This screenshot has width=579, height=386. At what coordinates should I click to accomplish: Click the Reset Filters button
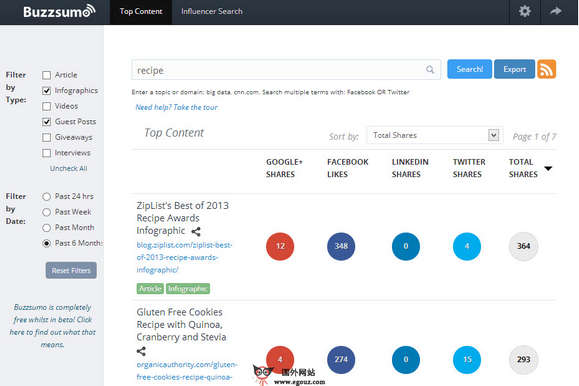click(x=71, y=270)
